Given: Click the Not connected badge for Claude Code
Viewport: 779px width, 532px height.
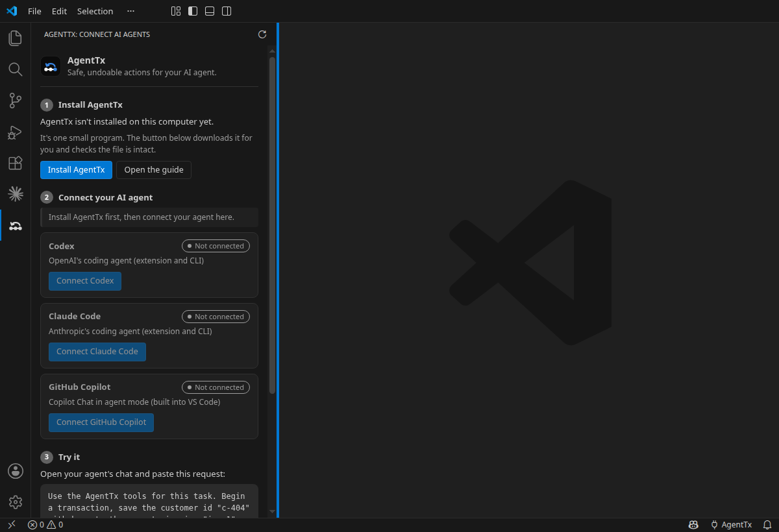Looking at the screenshot, I should click(x=216, y=317).
